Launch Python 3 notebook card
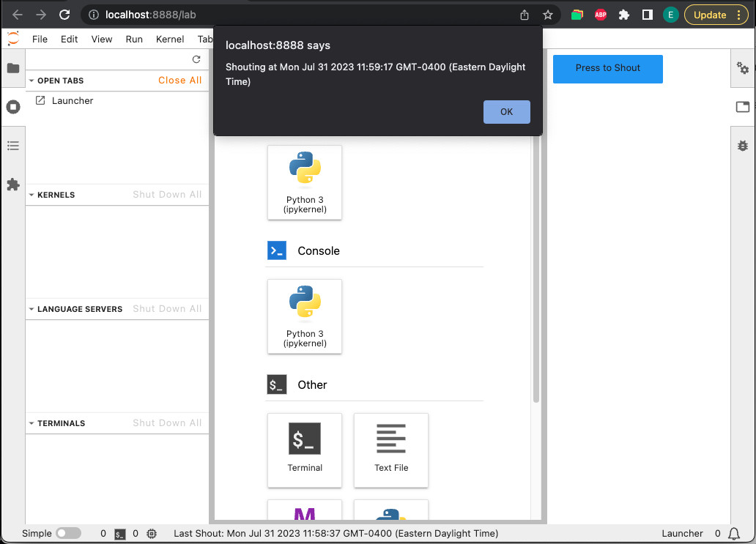Viewport: 756px width, 544px height. pyautogui.click(x=305, y=182)
